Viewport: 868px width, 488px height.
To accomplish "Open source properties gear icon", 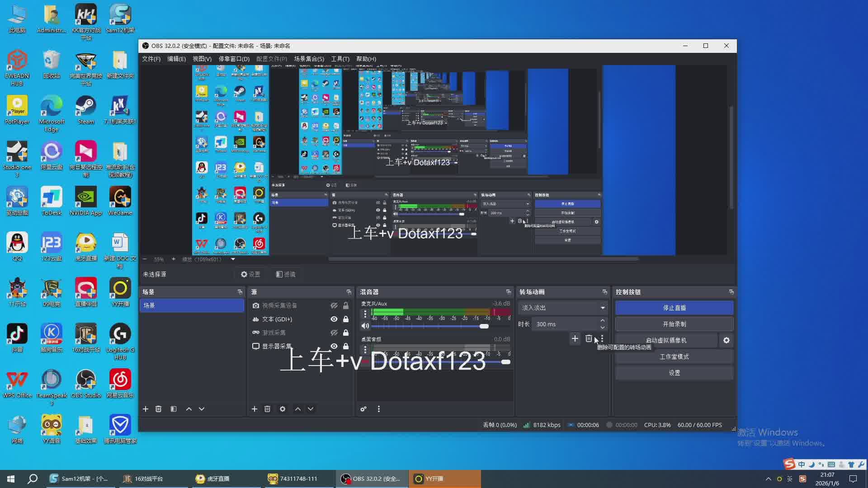I will pyautogui.click(x=283, y=409).
